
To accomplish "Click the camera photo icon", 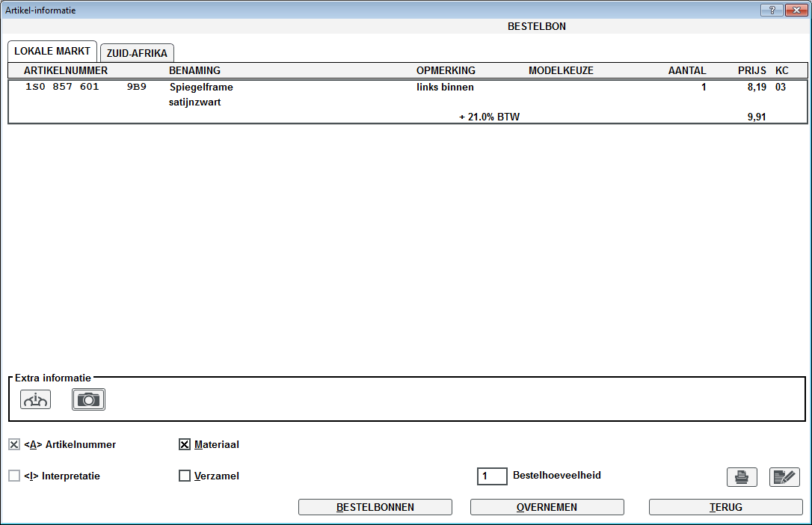I will 88,400.
